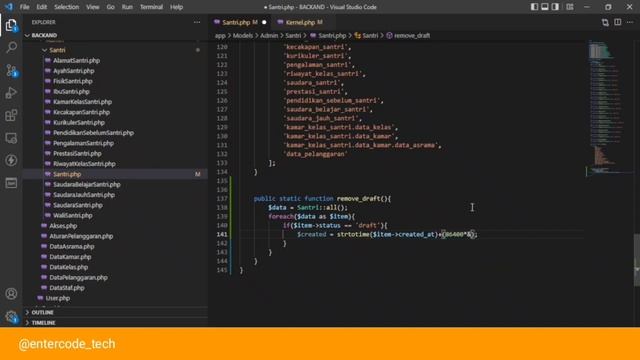Viewport: 640px width, 360px height.
Task: Open the Help menu
Action: 176,7
